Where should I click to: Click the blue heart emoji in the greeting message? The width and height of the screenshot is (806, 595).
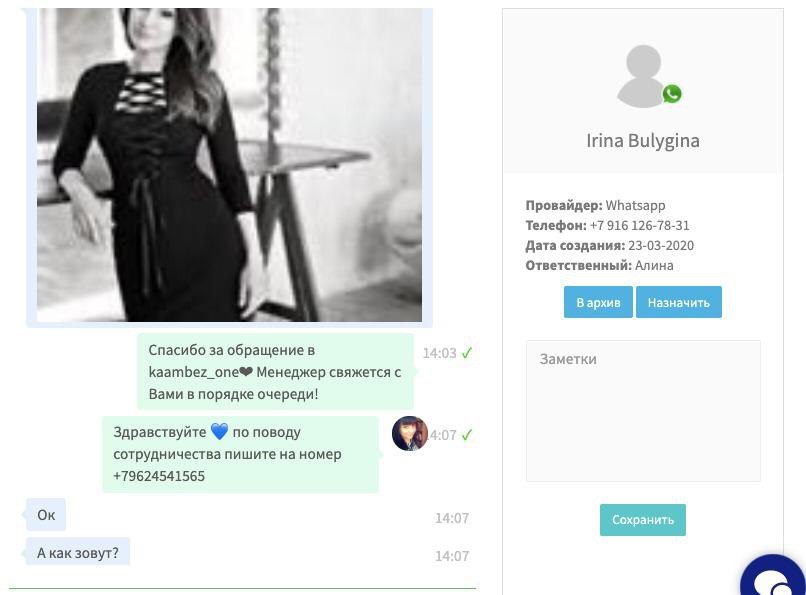219,432
